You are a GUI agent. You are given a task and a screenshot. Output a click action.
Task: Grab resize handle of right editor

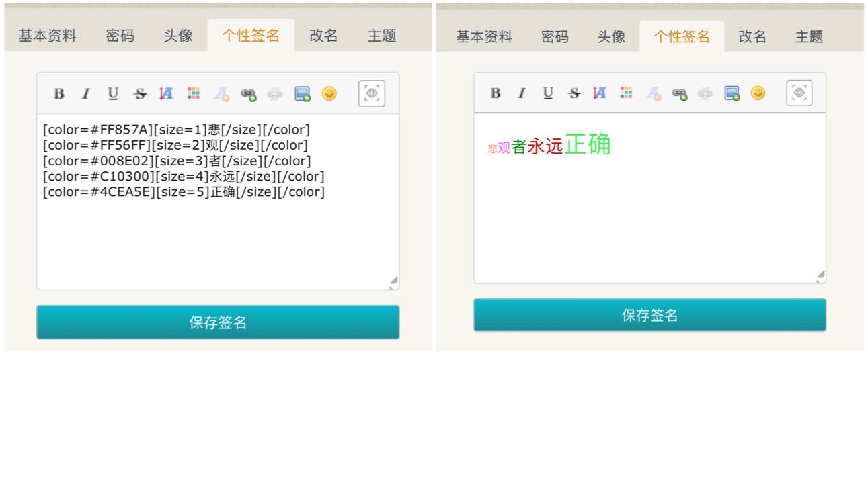(820, 275)
